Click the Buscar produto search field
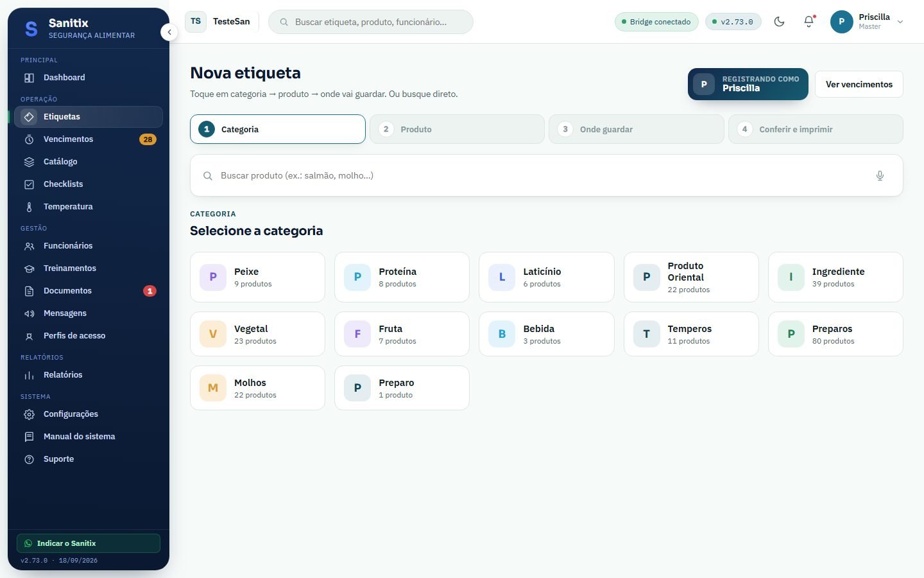 547,175
